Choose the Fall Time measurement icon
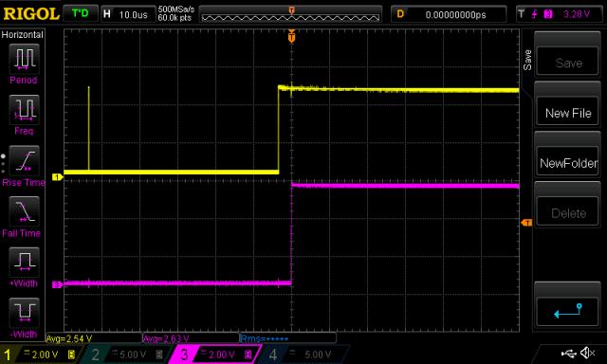 pyautogui.click(x=24, y=211)
